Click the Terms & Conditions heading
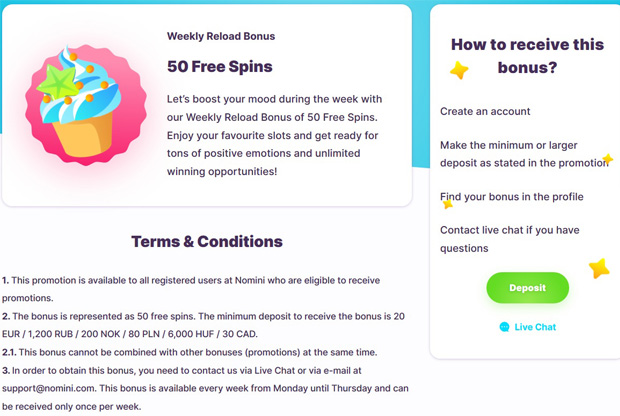The width and height of the screenshot is (620, 416). tap(207, 241)
